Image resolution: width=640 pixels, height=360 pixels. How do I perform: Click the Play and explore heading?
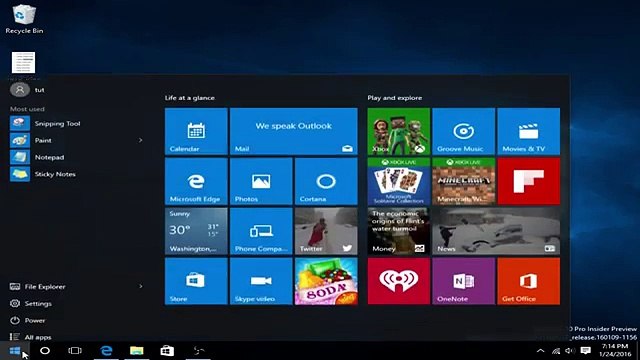tap(395, 98)
